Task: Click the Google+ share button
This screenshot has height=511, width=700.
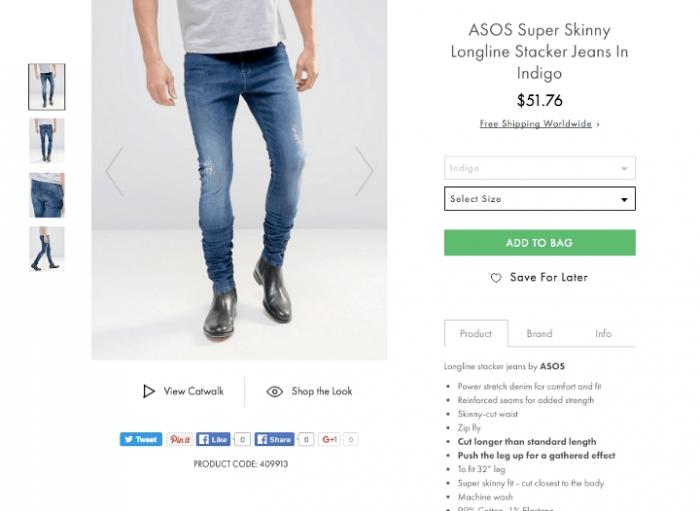Action: point(329,439)
